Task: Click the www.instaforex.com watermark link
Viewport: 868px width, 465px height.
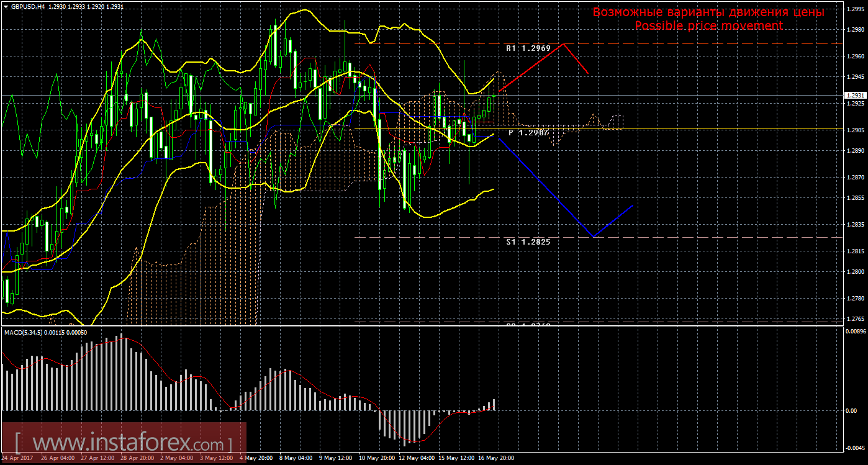Action: tap(123, 444)
